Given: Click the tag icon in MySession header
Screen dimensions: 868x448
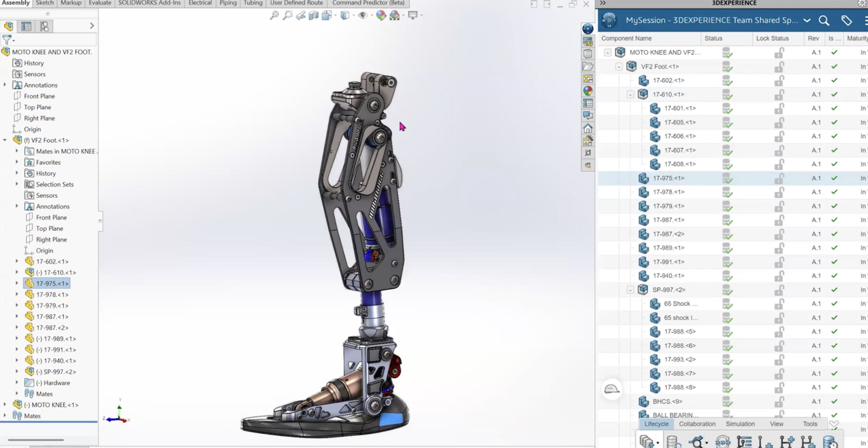Looking at the screenshot, I should pos(846,21).
